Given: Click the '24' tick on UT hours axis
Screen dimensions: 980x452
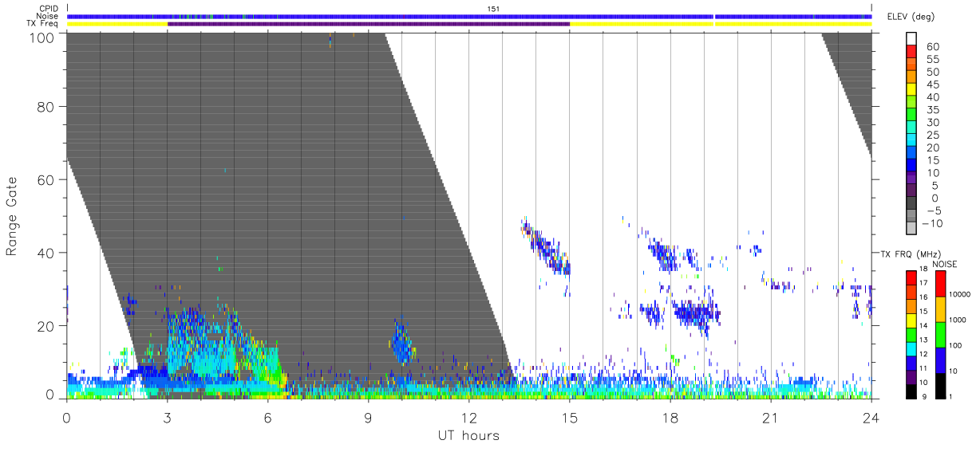Looking at the screenshot, I should click(x=871, y=418).
